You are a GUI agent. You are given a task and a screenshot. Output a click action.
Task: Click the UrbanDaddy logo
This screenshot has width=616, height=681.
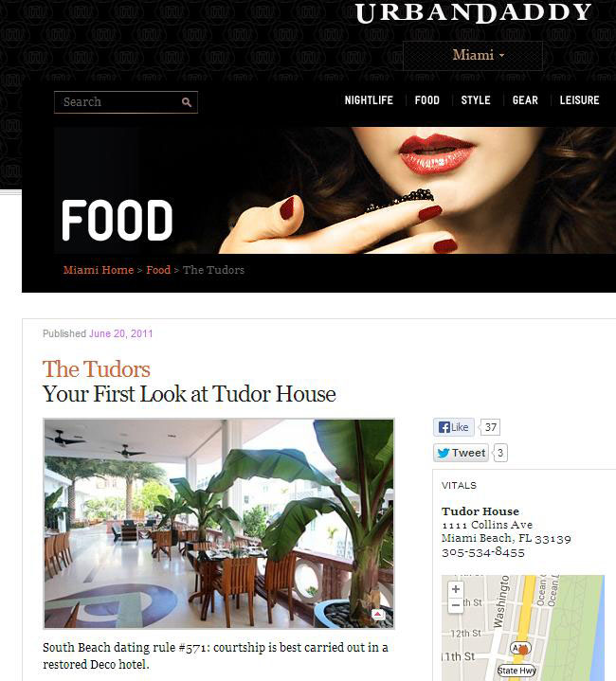click(474, 12)
